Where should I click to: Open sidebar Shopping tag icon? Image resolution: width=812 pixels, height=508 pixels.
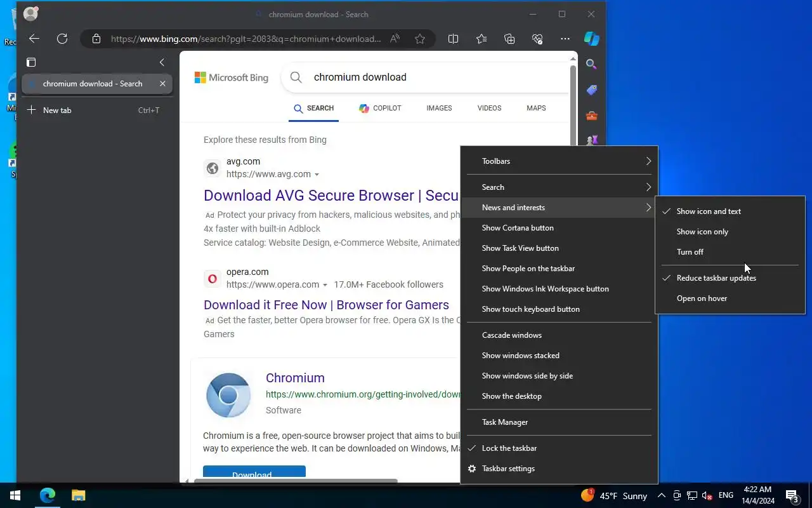click(591, 90)
